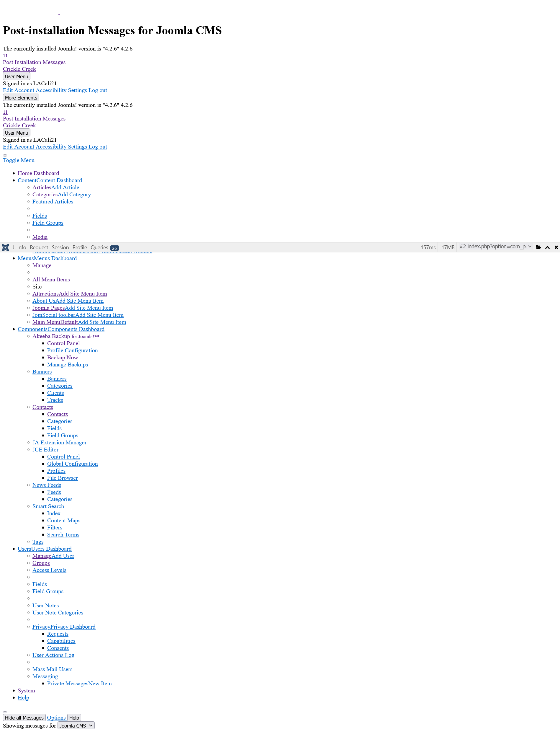
Task: Open Featured Articles
Action: click(x=53, y=202)
